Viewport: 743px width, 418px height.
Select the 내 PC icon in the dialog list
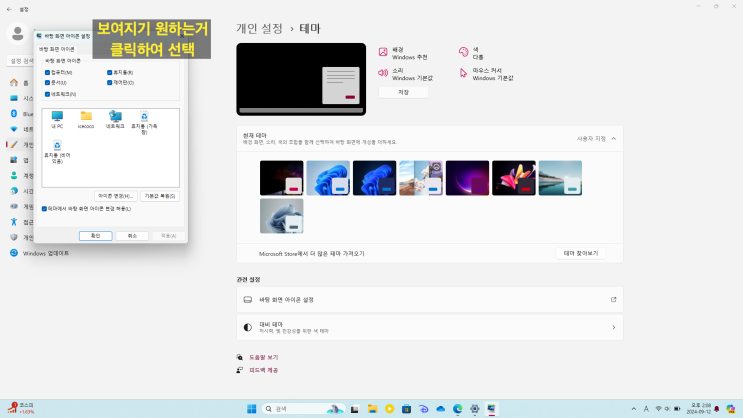(57, 119)
